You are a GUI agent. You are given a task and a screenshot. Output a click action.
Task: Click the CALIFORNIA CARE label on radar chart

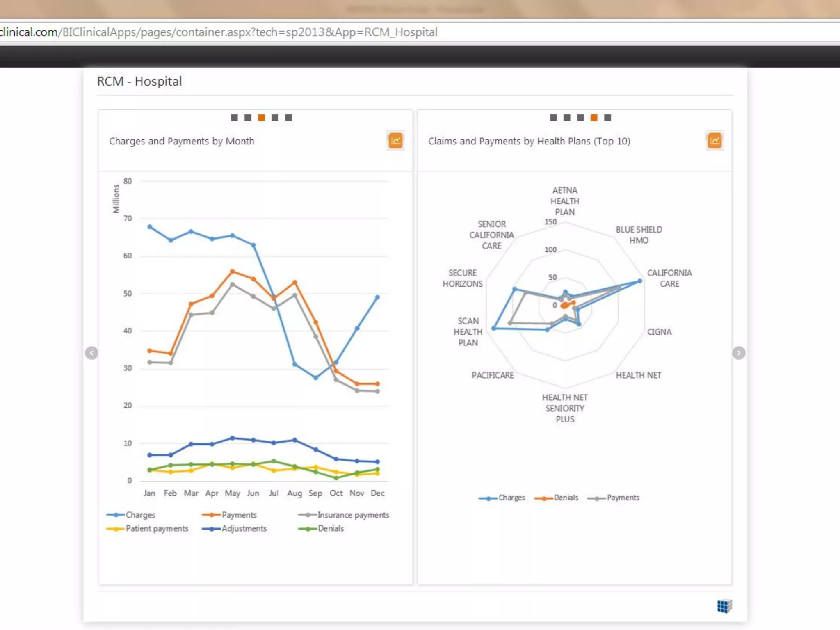[x=669, y=278]
